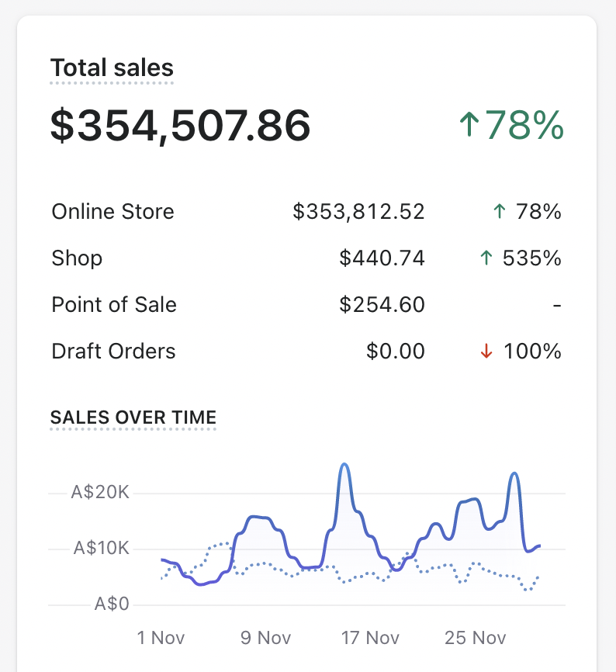Click the dash in Point of Sale row

pos(556,306)
